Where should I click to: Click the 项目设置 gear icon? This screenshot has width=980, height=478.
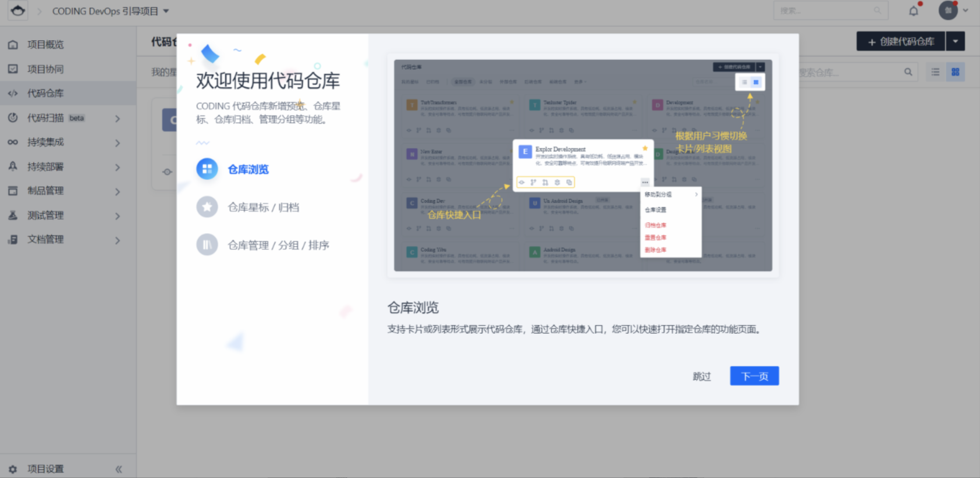point(13,469)
